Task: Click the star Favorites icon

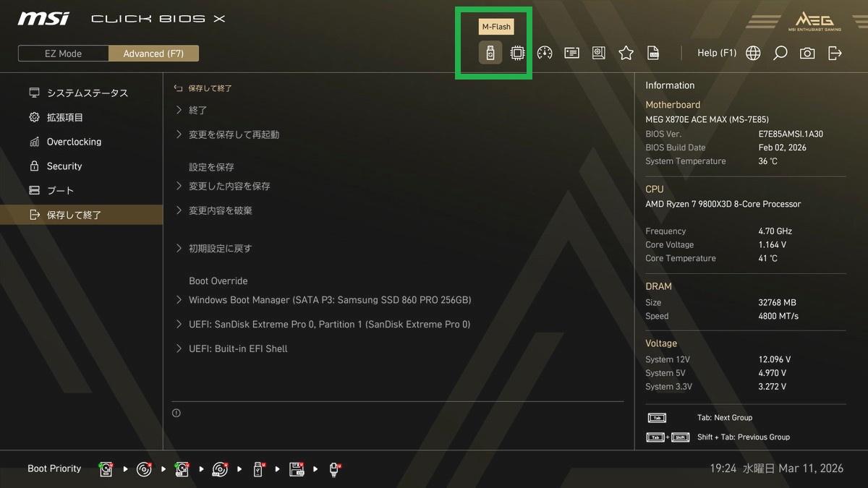Action: (626, 53)
